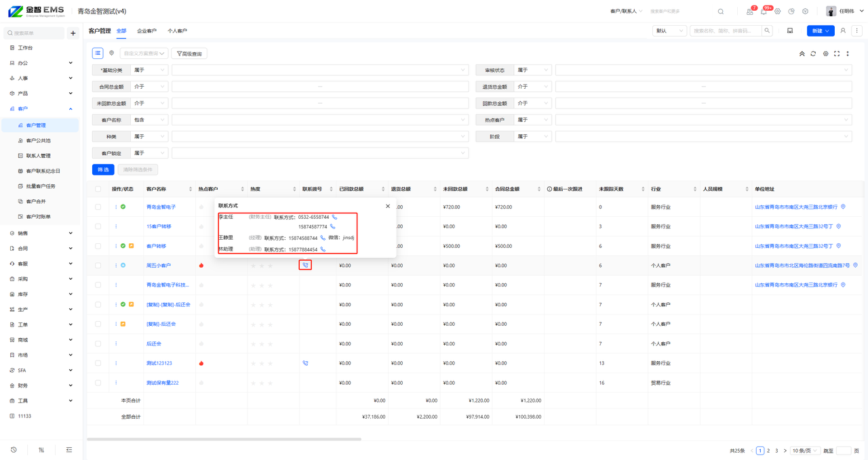This screenshot has height=460, width=868.
Task: Check the 测试保有量222 row checkbox
Action: (x=98, y=383)
